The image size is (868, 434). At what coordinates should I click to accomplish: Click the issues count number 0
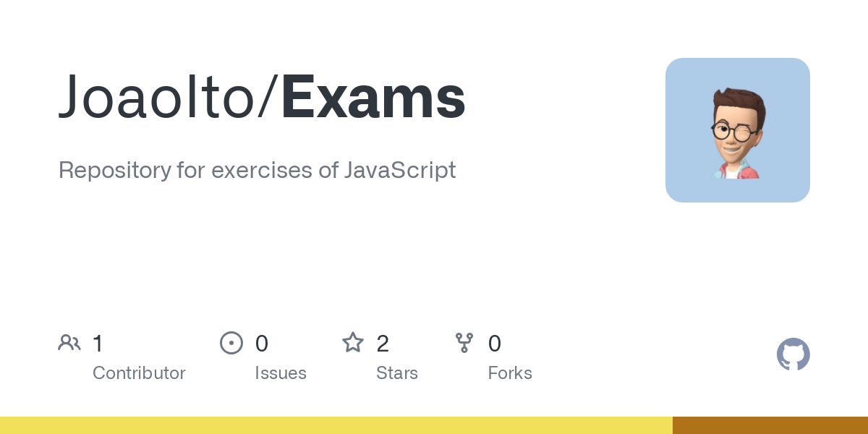coord(262,343)
